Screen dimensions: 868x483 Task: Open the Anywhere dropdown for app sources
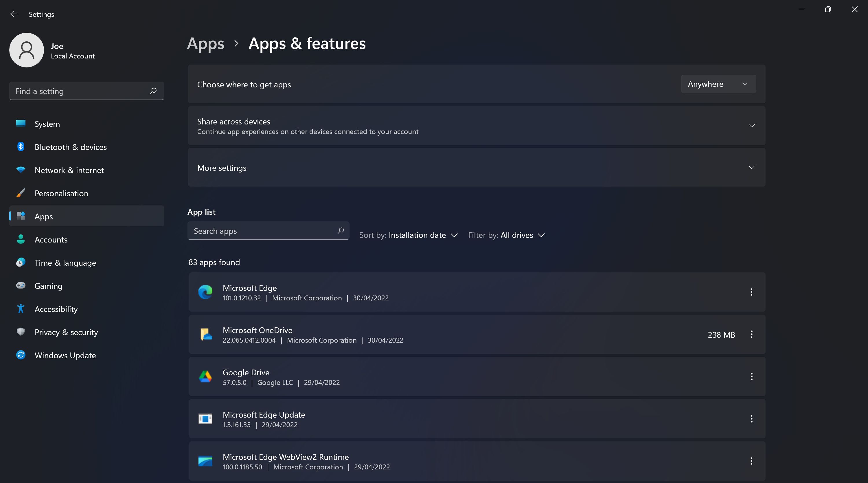coord(718,84)
